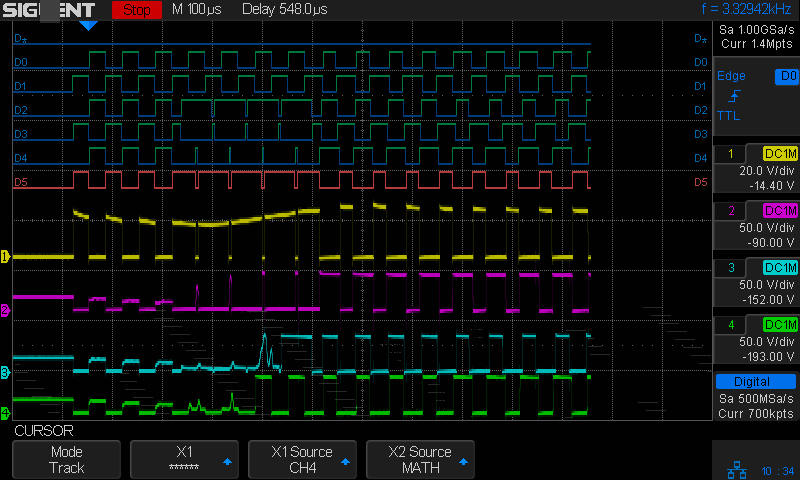Click the right-side red D5 channel label

click(x=701, y=182)
